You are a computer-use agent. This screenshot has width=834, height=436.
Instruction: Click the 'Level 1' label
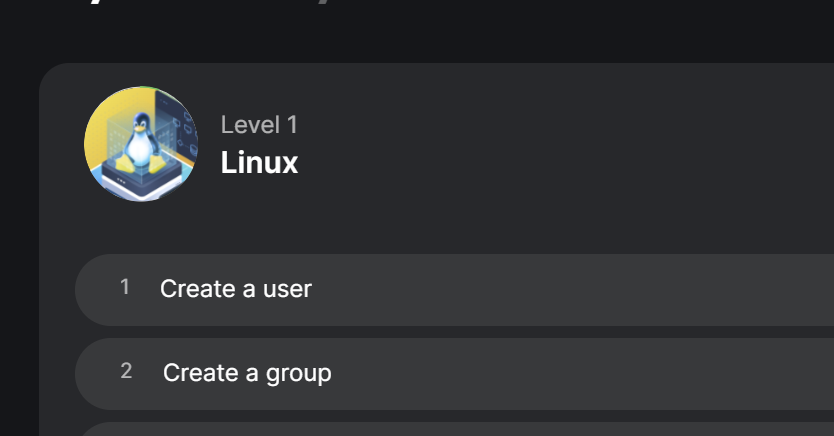[x=259, y=125]
